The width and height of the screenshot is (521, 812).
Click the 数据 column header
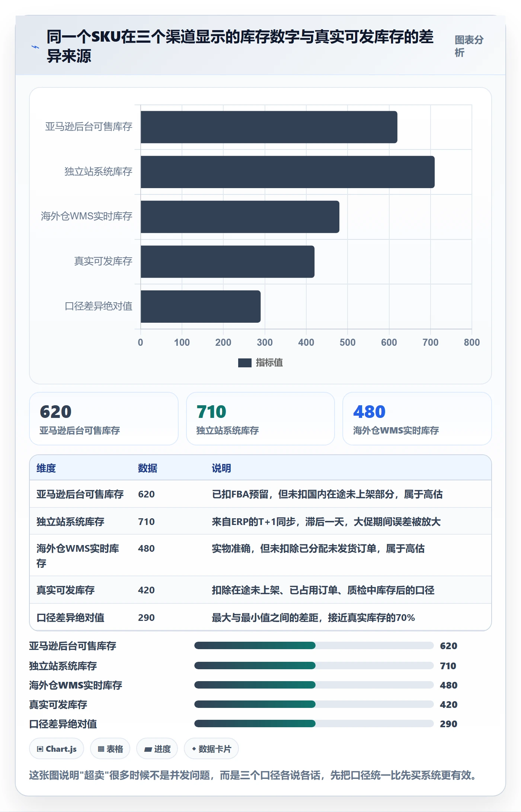[x=147, y=468]
